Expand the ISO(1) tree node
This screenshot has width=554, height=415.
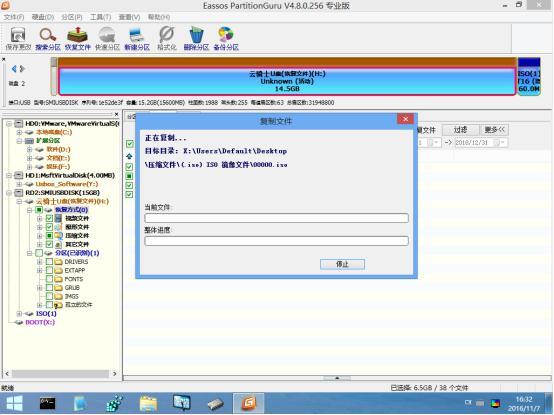pos(19,314)
